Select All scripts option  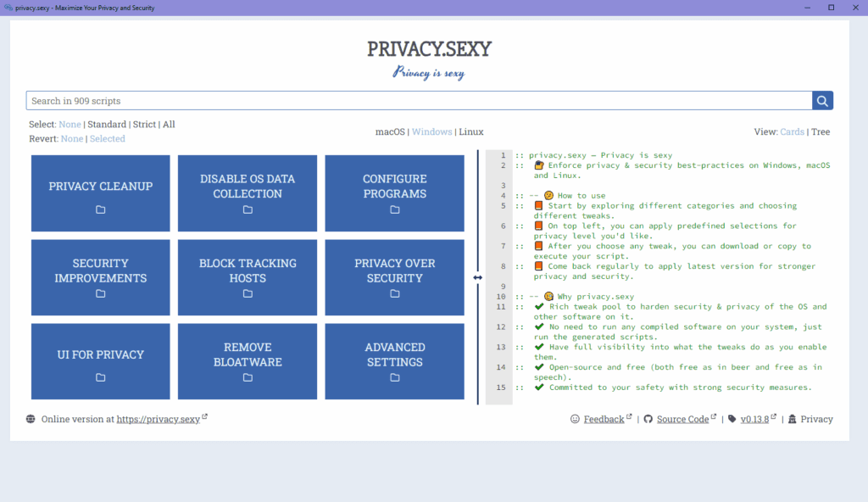tap(169, 124)
